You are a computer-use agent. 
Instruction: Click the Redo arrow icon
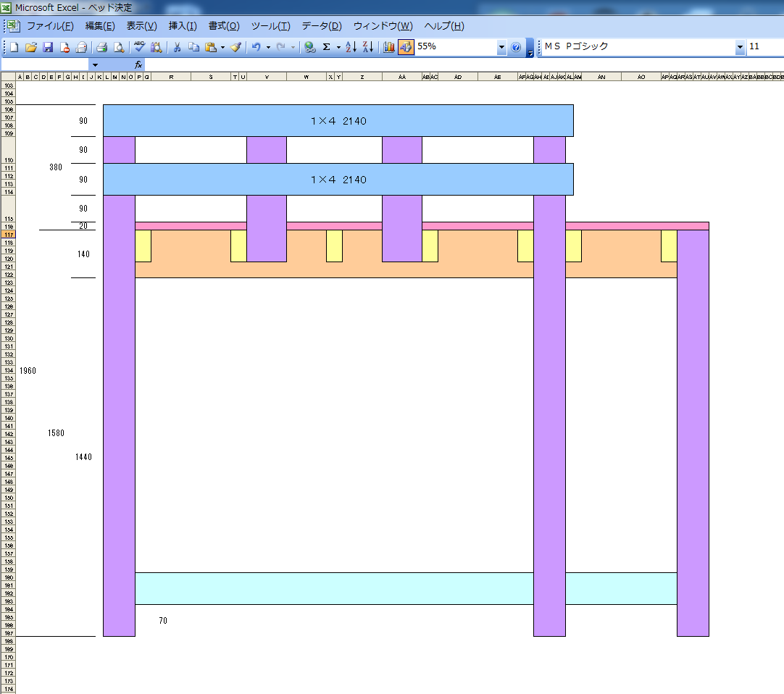coord(281,47)
